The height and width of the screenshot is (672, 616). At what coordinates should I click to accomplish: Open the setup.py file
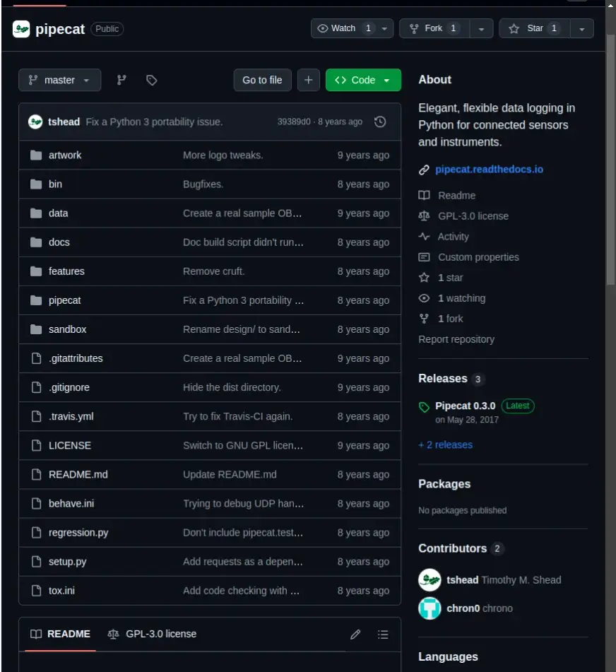coord(67,562)
